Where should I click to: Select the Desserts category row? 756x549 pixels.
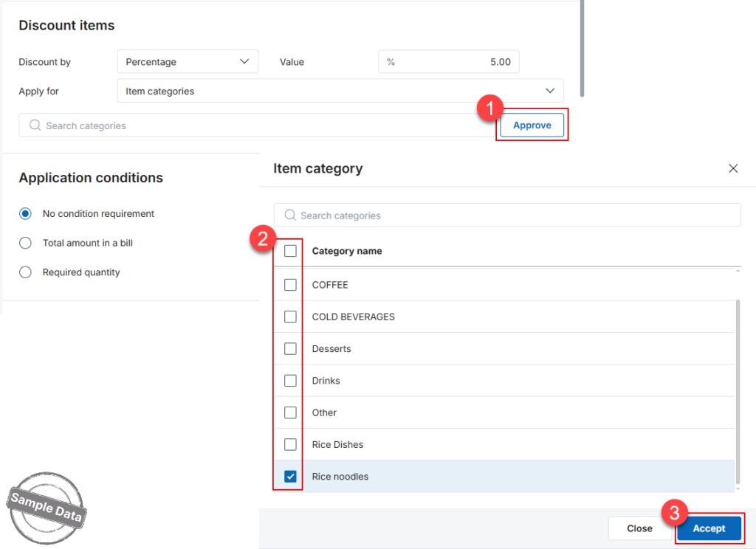504,348
